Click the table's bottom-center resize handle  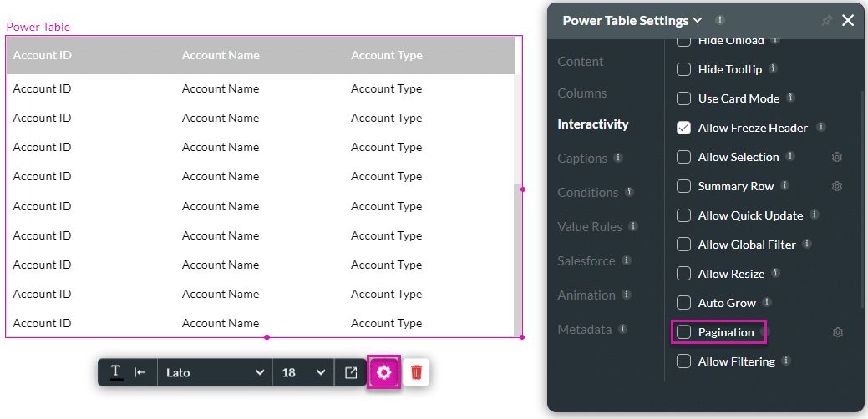[x=266, y=337]
